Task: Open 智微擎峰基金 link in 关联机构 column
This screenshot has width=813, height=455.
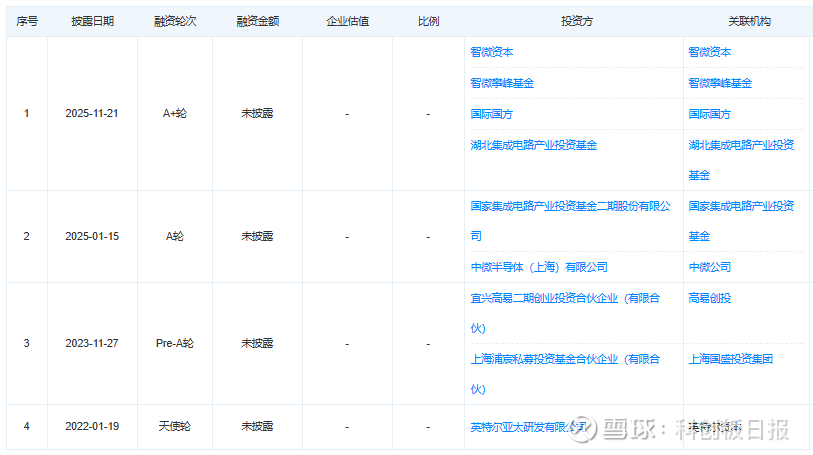Action: click(x=720, y=83)
